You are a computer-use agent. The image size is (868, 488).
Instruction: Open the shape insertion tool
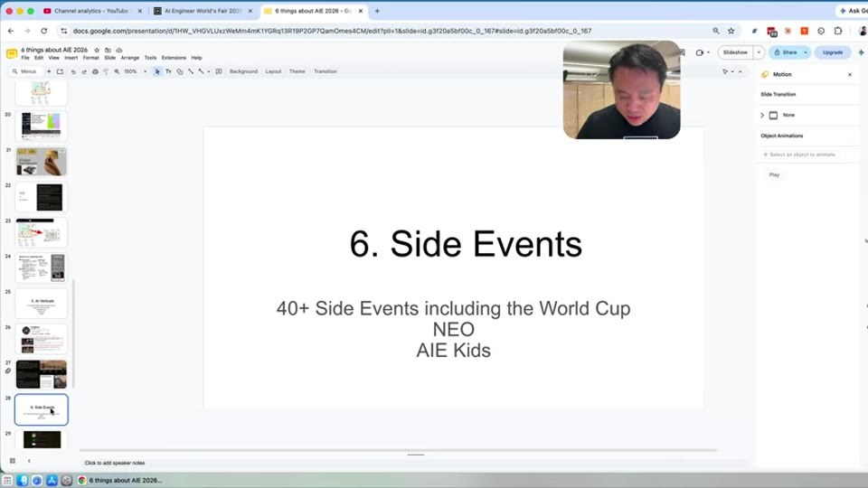179,71
